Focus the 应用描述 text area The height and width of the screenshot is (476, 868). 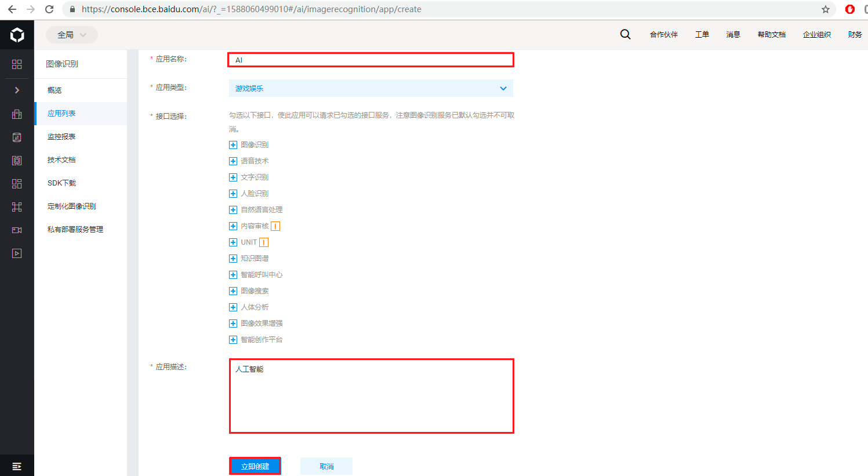click(x=371, y=396)
